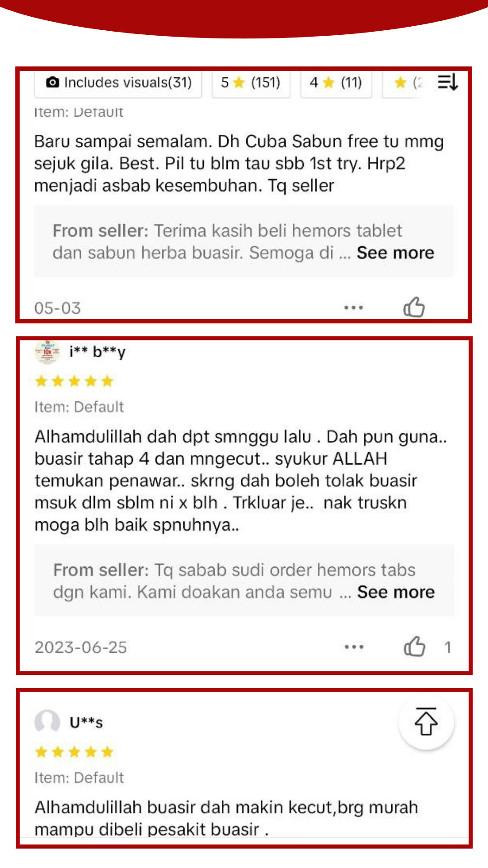
Task: Expand seller reply about hemors tablet
Action: (395, 253)
